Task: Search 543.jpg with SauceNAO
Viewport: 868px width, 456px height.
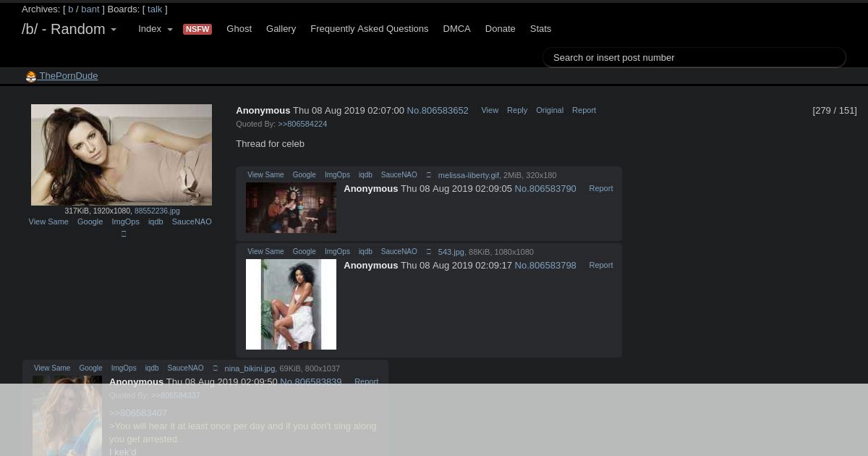Action: [399, 252]
